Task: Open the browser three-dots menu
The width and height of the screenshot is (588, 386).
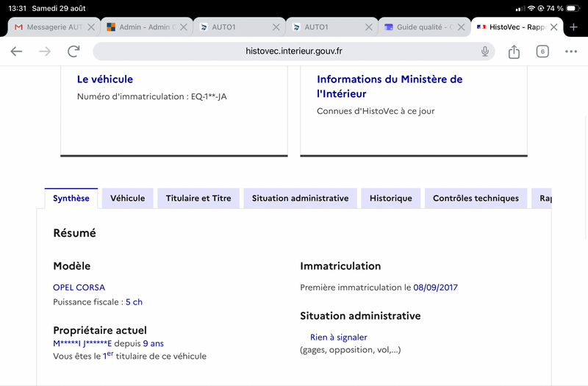Action: pos(571,51)
